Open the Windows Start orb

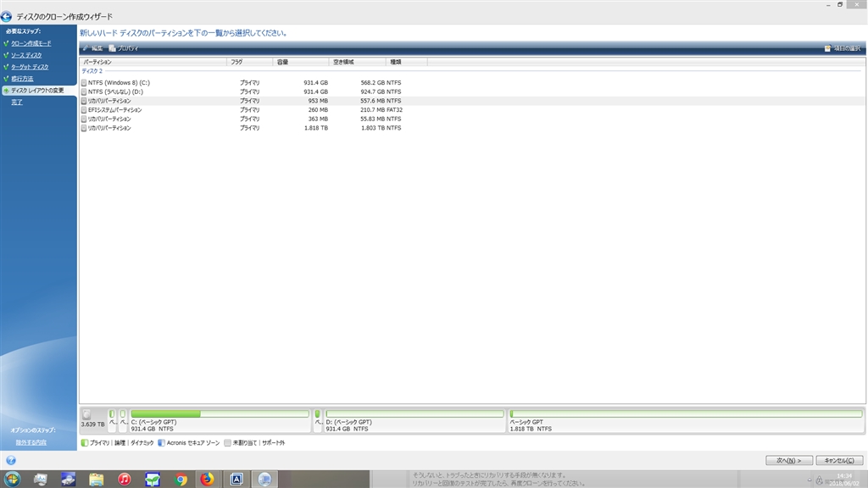[12, 480]
